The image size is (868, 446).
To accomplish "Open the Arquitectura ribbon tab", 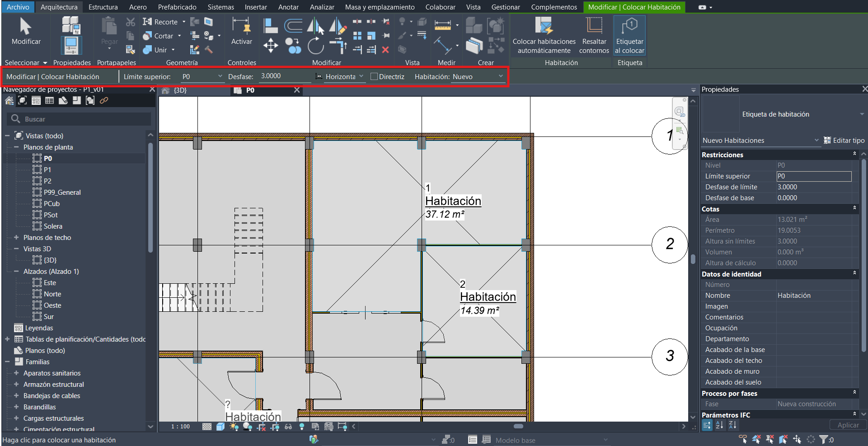I will 59,7.
